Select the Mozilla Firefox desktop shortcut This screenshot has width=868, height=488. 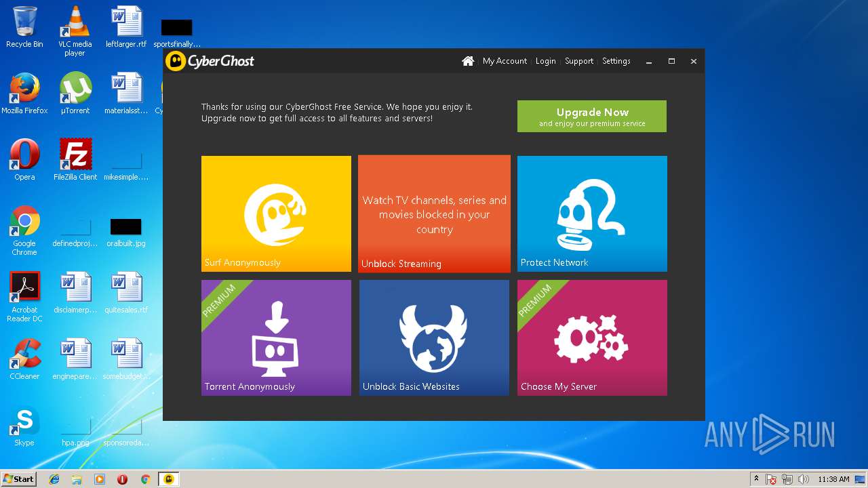[x=24, y=94]
